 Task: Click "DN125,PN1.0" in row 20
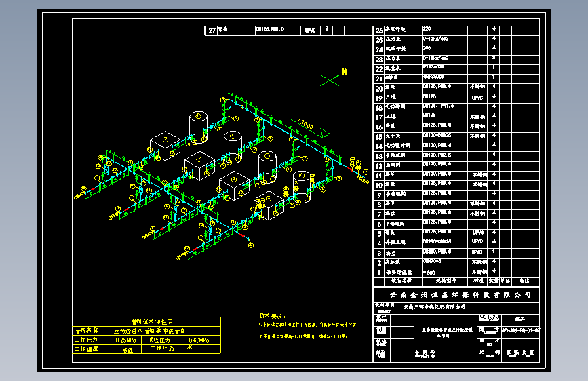pyautogui.click(x=437, y=87)
